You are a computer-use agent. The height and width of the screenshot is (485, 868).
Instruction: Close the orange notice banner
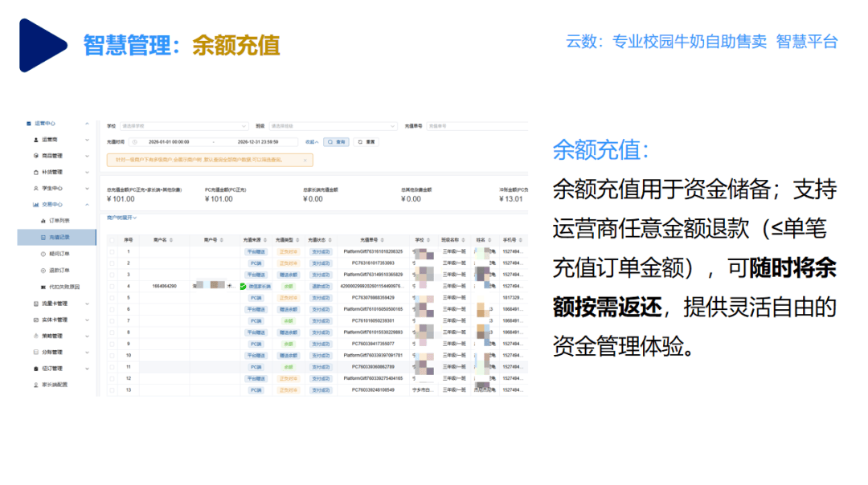[305, 161]
